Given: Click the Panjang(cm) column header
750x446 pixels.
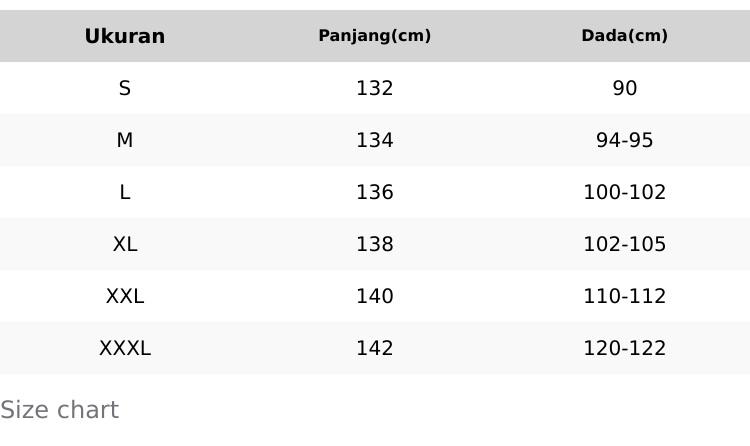Looking at the screenshot, I should pyautogui.click(x=375, y=36).
